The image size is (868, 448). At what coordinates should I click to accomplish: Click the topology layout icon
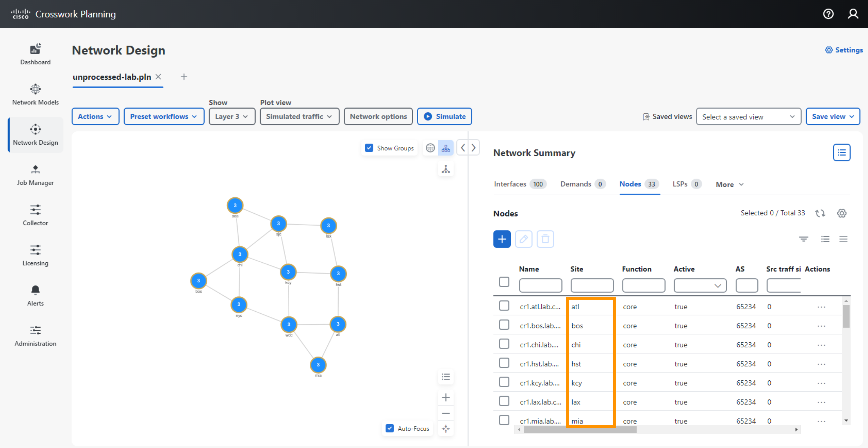click(x=446, y=169)
